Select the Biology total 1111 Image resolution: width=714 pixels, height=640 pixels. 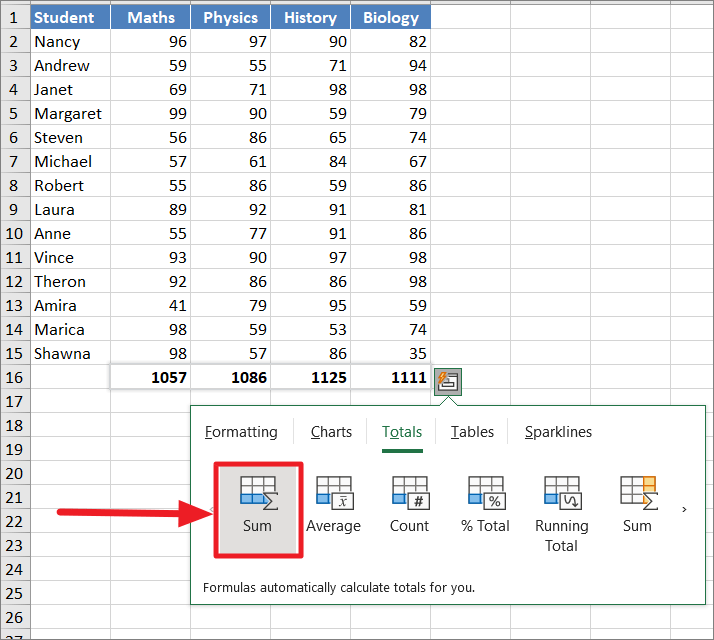[391, 377]
